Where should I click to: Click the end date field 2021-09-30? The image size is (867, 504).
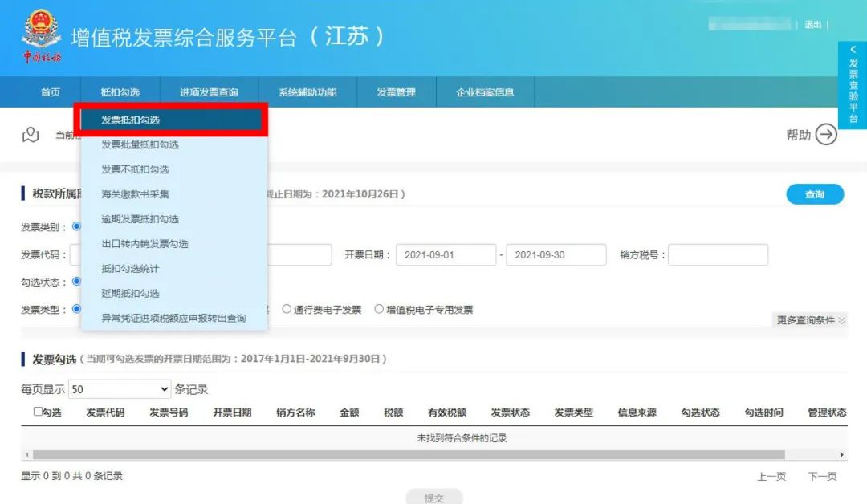556,254
